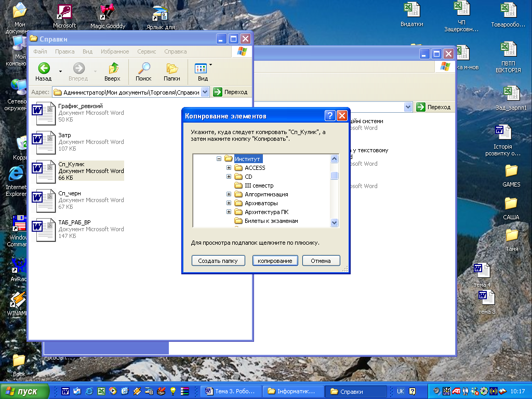Select the Сп_черн Word document icon
Screen dimensions: 532x399
44,201
